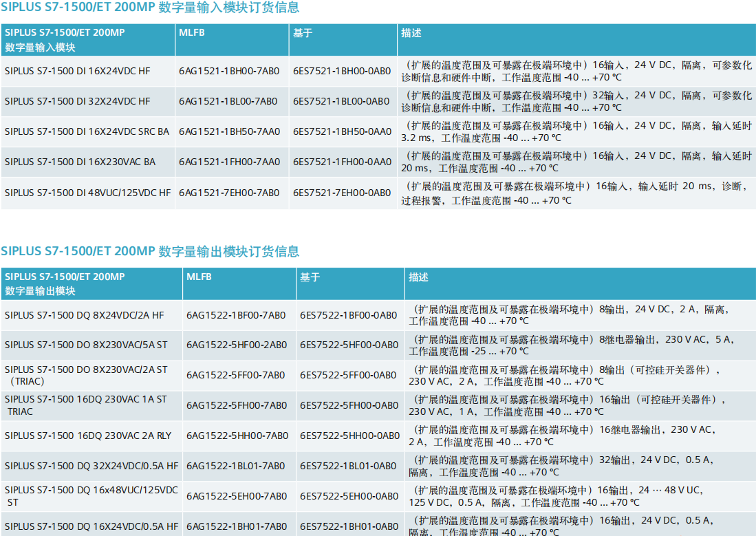Screen dimensions: 756x536
Task: Select the 基于 header in the input module table
Action: coord(303,33)
